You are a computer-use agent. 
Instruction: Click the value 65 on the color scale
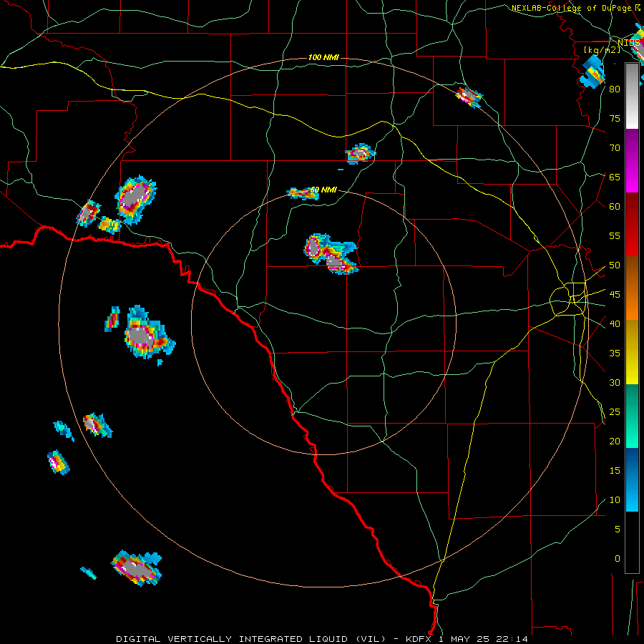point(615,177)
